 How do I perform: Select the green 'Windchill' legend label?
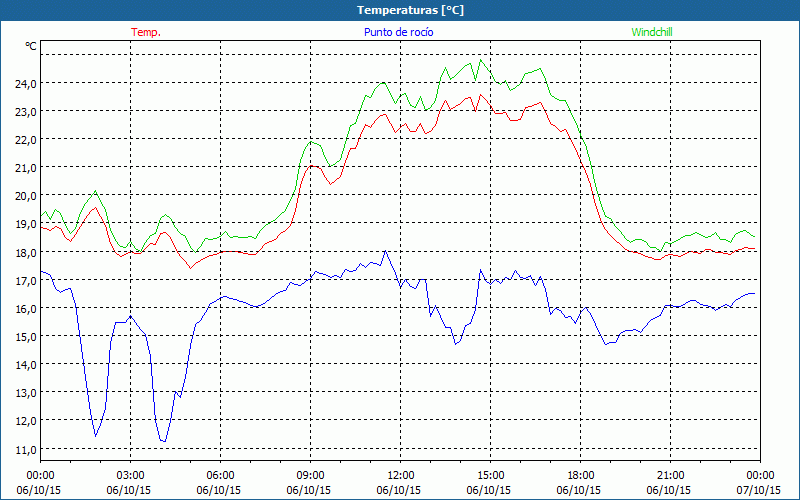[x=652, y=32]
